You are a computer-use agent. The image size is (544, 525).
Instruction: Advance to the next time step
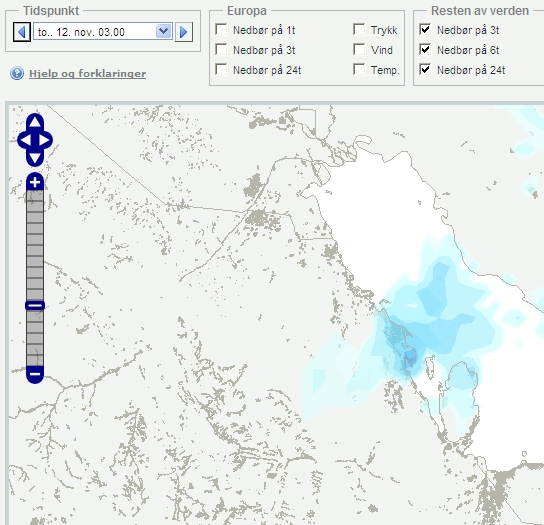pyautogui.click(x=184, y=32)
